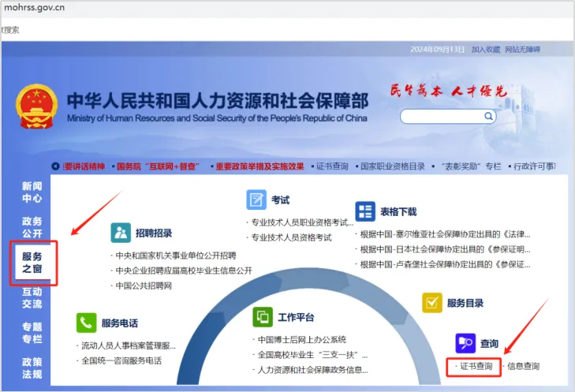Open 中国公共招聘网 link

(x=144, y=286)
